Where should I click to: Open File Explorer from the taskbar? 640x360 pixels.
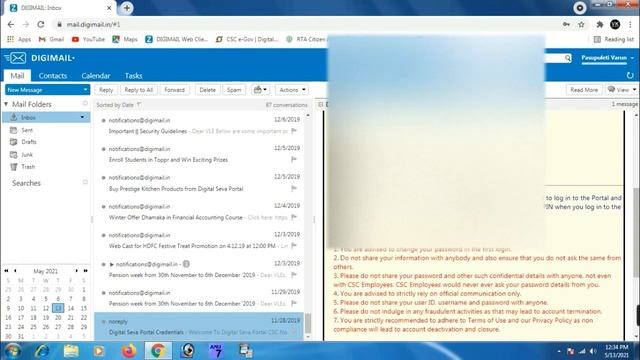[x=71, y=351]
